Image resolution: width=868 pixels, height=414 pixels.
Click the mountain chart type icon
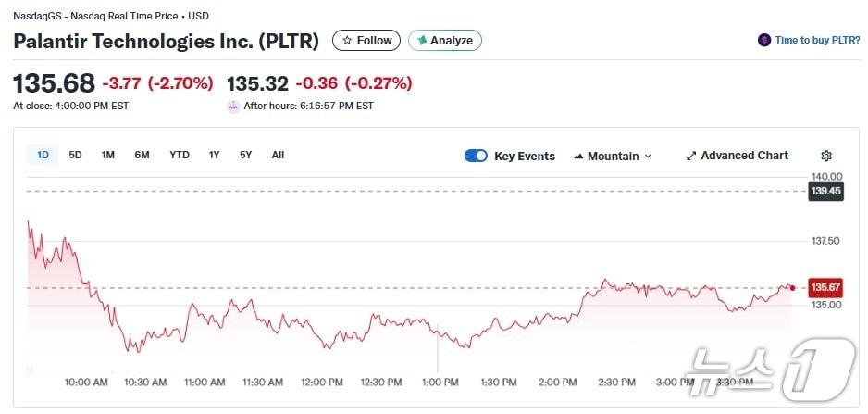[578, 156]
